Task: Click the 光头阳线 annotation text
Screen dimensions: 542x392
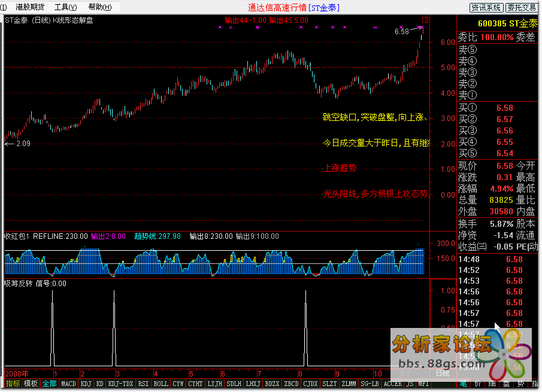Action: point(376,194)
